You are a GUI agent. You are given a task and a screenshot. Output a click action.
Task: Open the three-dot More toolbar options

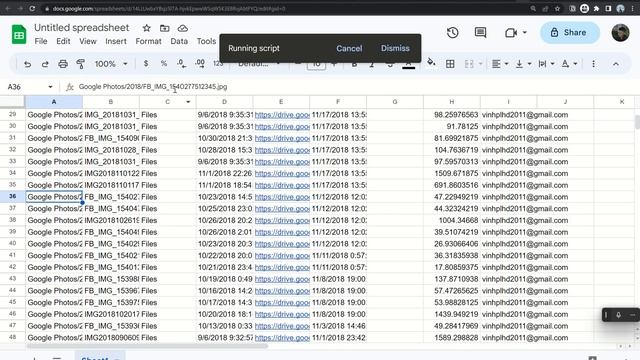593,64
